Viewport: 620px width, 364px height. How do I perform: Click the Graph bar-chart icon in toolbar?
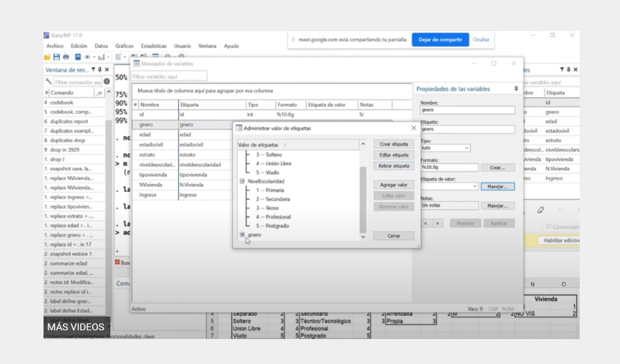(102, 57)
